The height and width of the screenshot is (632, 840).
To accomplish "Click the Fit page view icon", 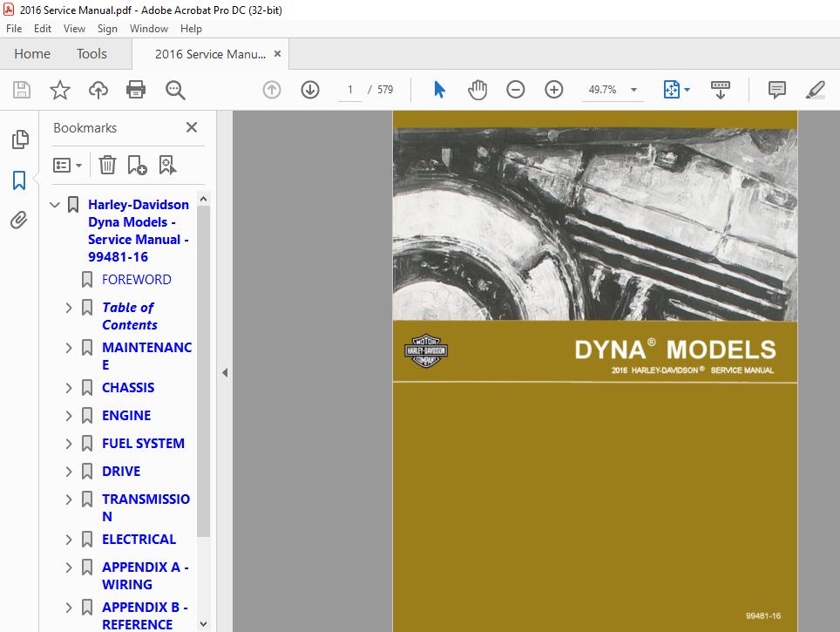I will 671,90.
